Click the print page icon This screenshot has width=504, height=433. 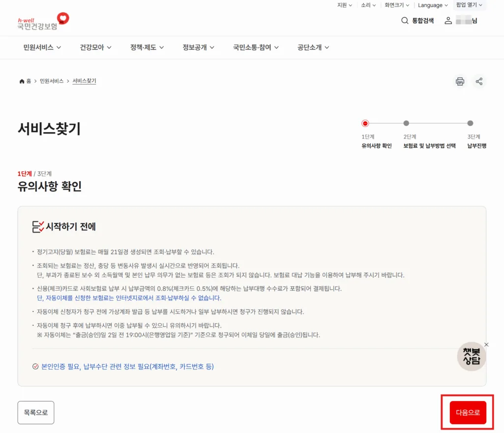(460, 81)
